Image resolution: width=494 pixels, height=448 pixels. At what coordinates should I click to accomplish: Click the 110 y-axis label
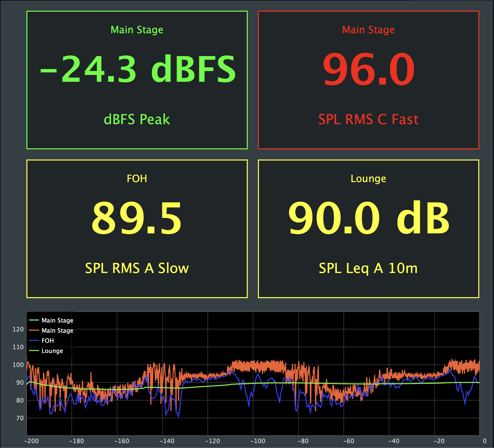tap(18, 347)
